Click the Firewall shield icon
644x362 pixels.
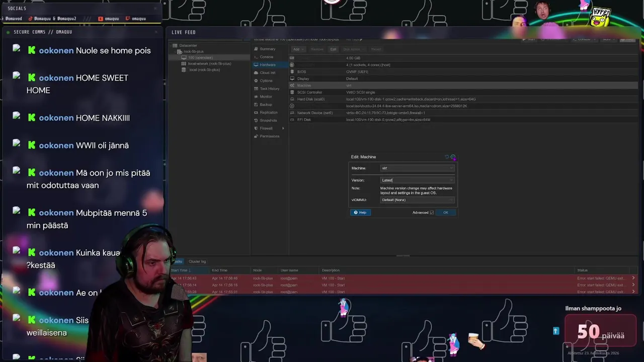click(x=256, y=128)
